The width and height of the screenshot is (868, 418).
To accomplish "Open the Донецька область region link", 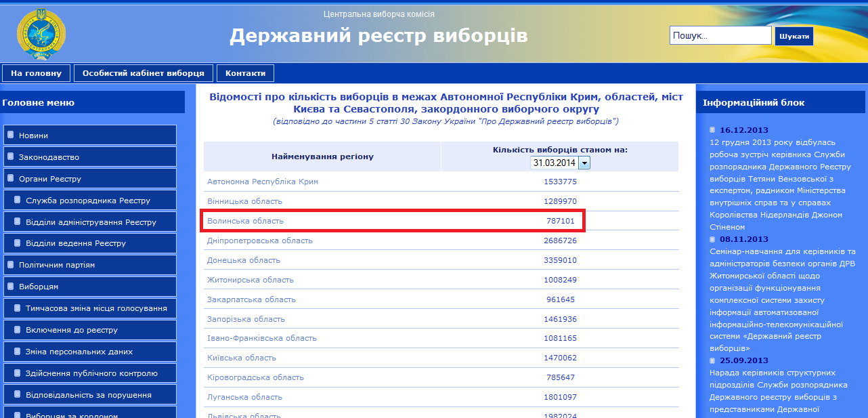I will coord(243,260).
